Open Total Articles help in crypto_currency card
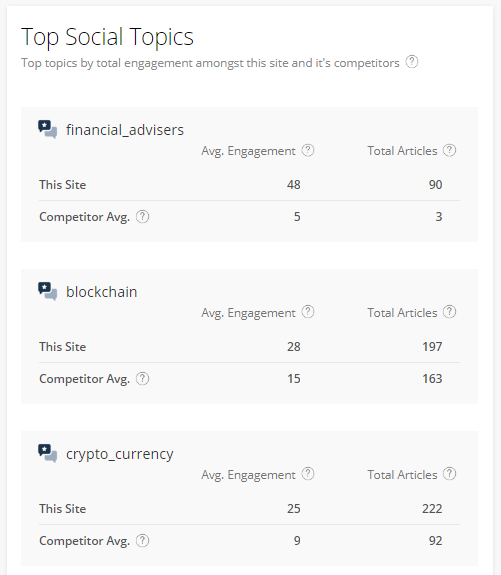 (449, 474)
